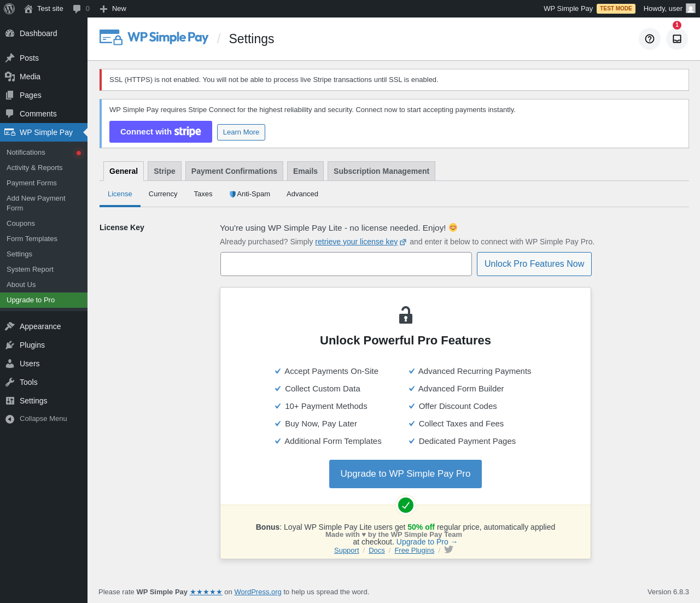Image resolution: width=700 pixels, height=603 pixels.
Task: Open the WordPress logo menu
Action: [x=9, y=9]
